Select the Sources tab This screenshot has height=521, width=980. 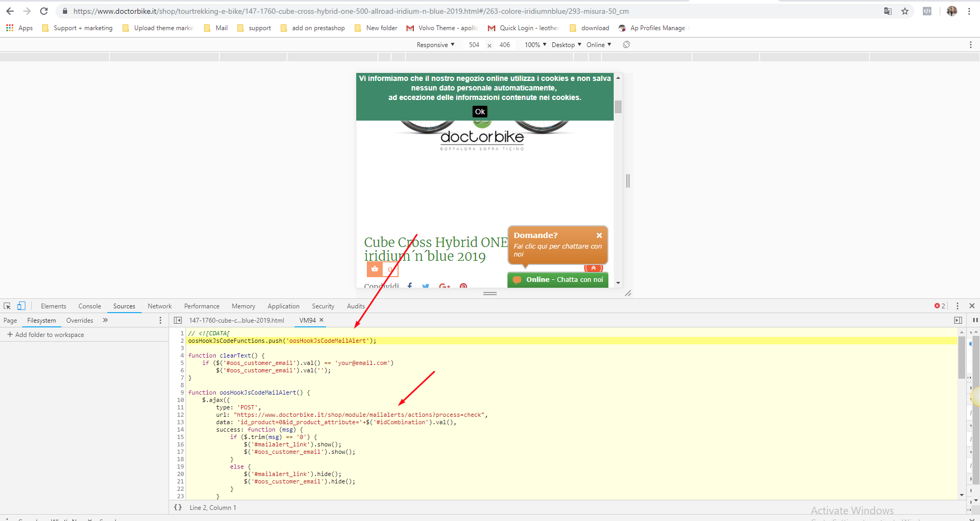coord(124,306)
